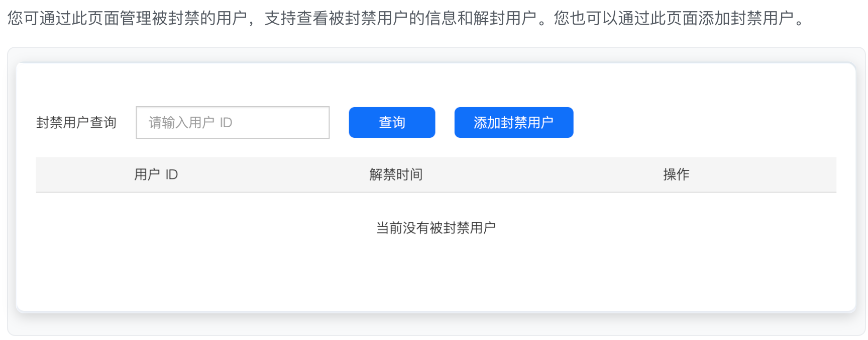Click the 当前没有被封禁用户 empty-state message

click(436, 228)
